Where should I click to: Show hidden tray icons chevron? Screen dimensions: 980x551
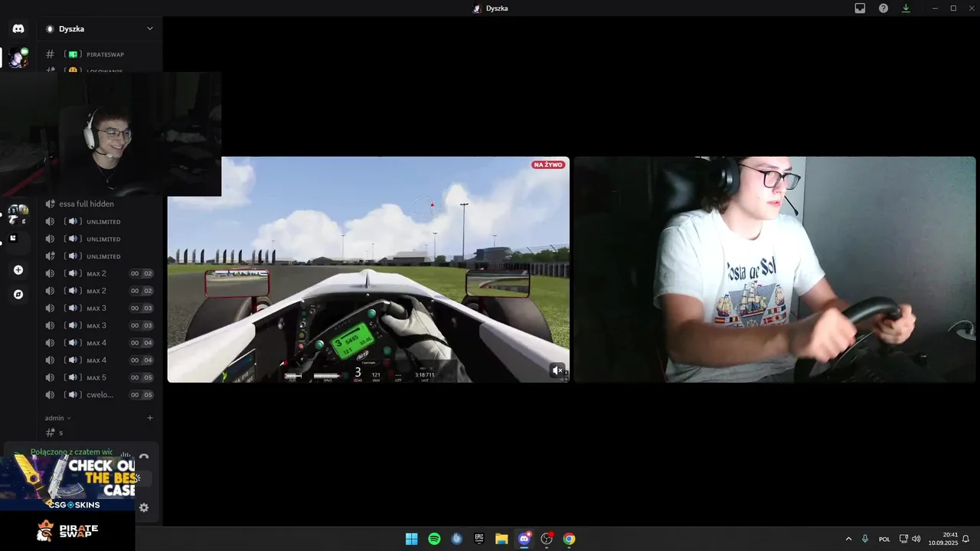(848, 539)
